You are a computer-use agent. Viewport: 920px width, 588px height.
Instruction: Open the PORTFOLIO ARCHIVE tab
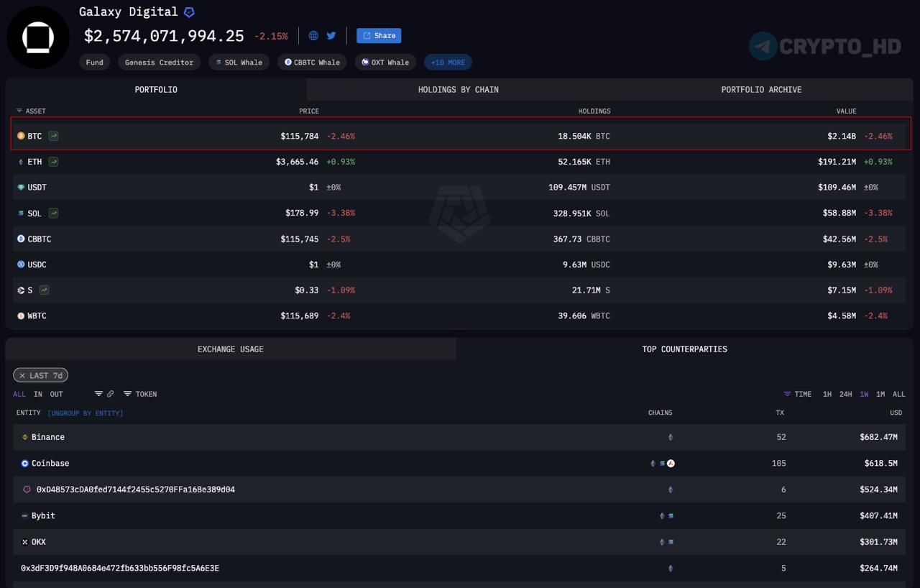click(x=761, y=90)
